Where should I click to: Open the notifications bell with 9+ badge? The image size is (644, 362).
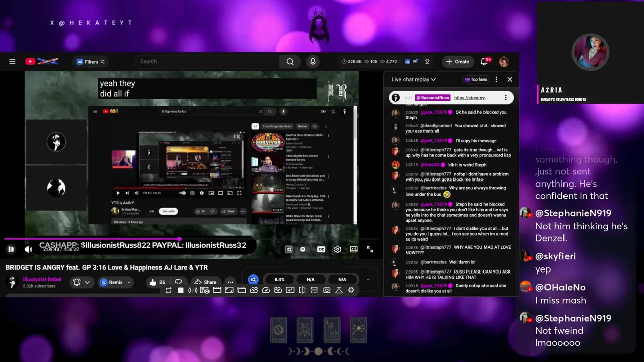485,61
